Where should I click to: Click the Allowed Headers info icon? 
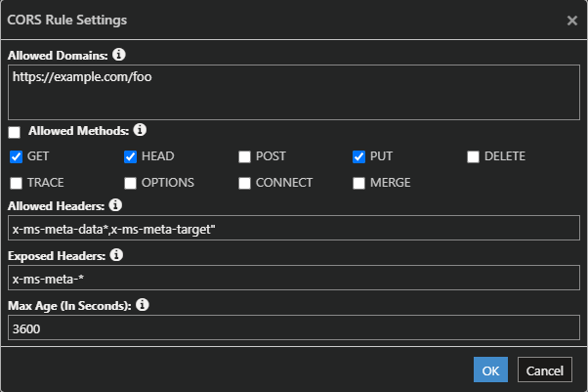coord(115,205)
